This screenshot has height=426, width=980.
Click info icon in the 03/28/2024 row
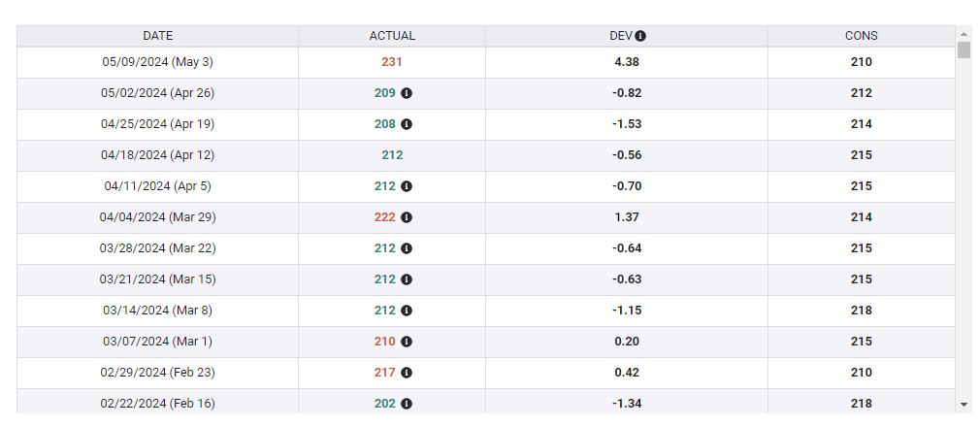[407, 248]
